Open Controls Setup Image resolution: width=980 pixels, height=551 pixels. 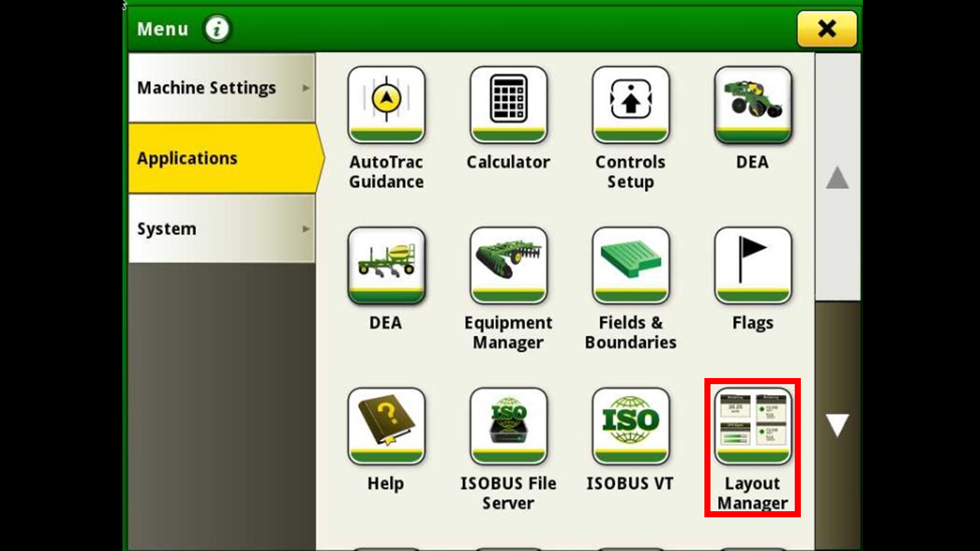[631, 105]
